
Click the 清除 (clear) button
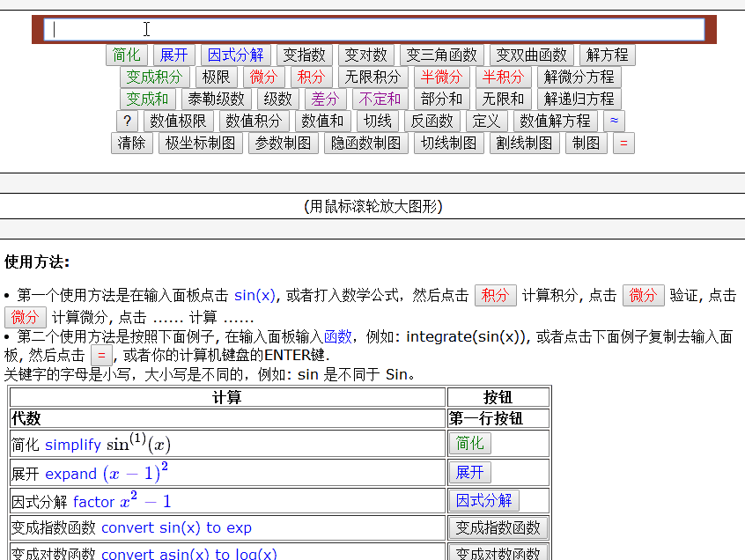coord(129,143)
